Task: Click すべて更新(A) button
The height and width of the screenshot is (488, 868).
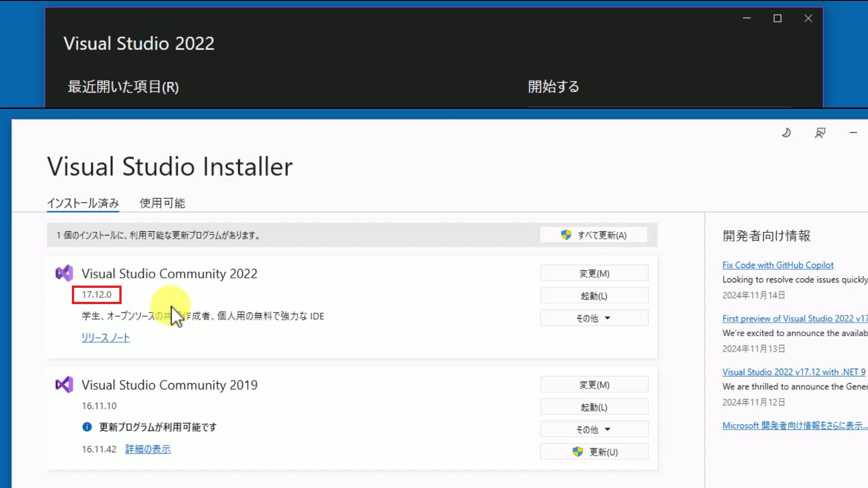Action: click(594, 235)
